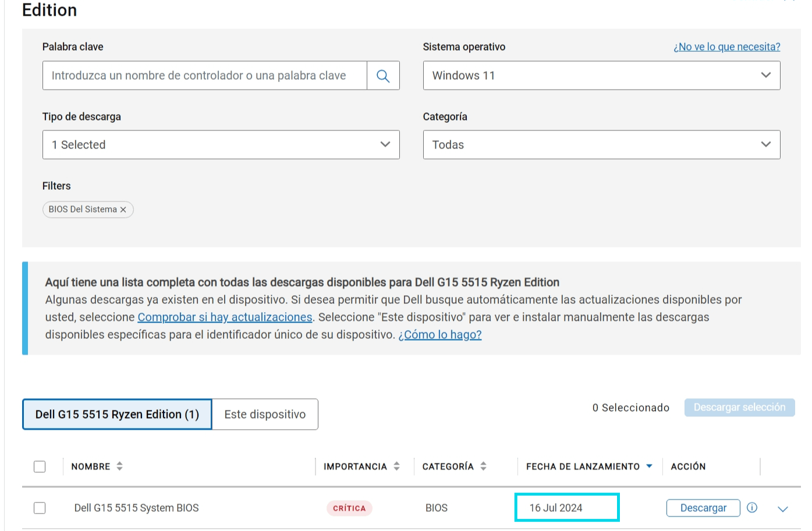Click the Descargar button
The width and height of the screenshot is (812, 531).
tap(703, 508)
